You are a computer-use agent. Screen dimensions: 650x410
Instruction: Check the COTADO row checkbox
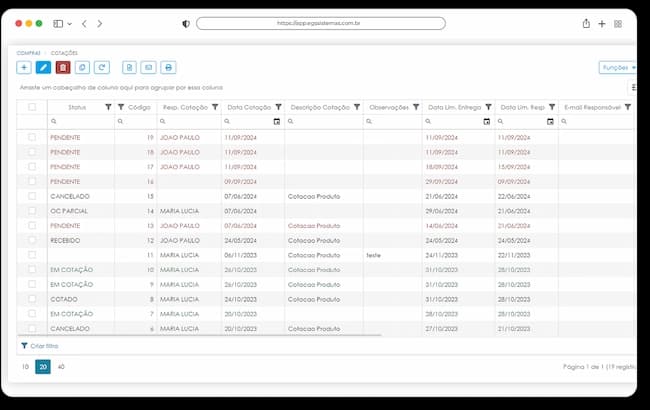(32, 299)
